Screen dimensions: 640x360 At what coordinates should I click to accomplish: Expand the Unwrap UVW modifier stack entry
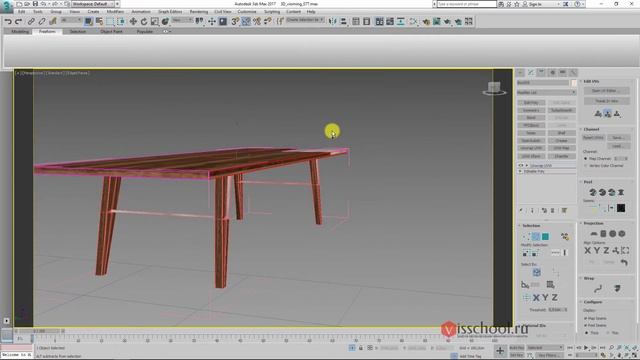pyautogui.click(x=527, y=166)
